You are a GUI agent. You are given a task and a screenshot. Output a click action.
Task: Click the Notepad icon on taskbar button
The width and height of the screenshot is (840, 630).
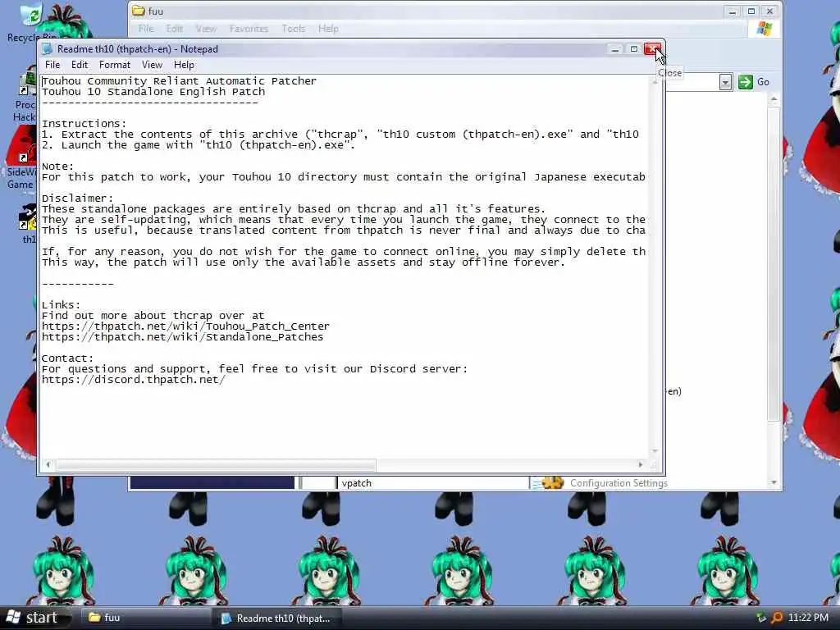pos(226,619)
